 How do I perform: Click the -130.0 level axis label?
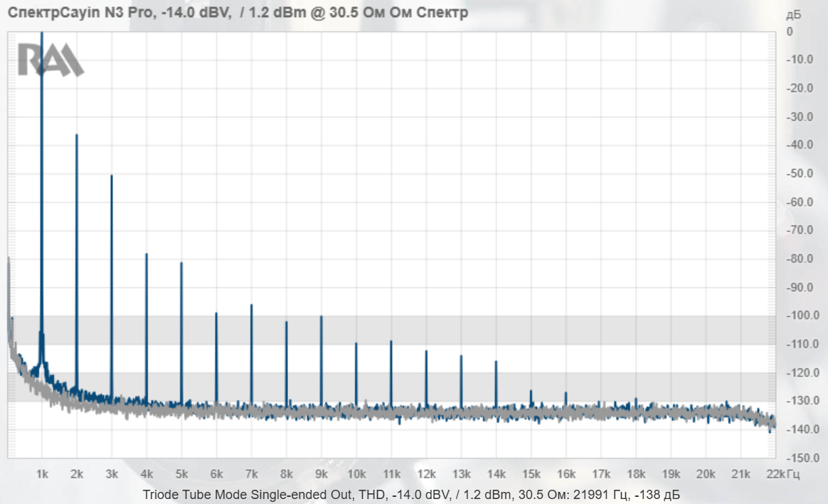pyautogui.click(x=802, y=400)
